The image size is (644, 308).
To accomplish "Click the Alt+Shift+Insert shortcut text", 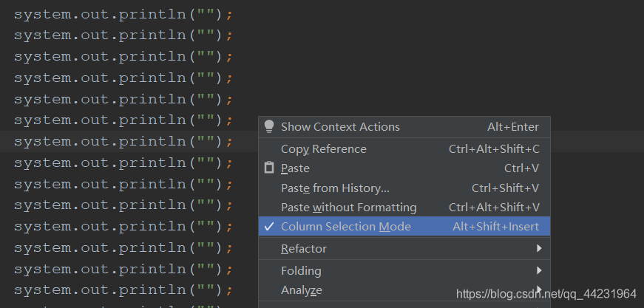I will coord(495,227).
